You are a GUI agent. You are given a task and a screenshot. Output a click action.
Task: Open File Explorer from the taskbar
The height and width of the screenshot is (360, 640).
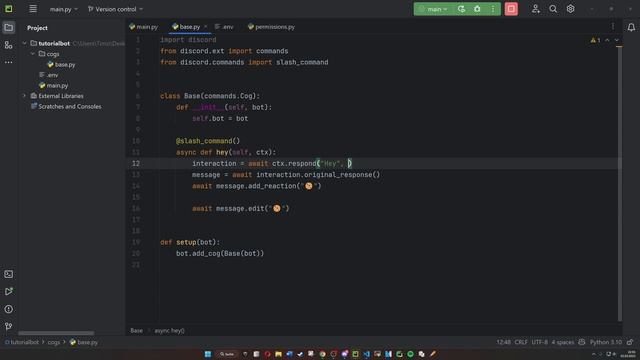click(x=278, y=354)
